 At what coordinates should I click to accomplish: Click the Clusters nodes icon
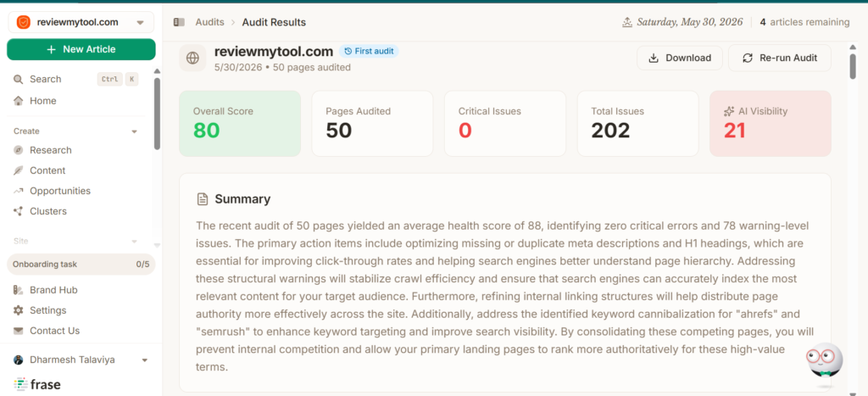pos(19,211)
